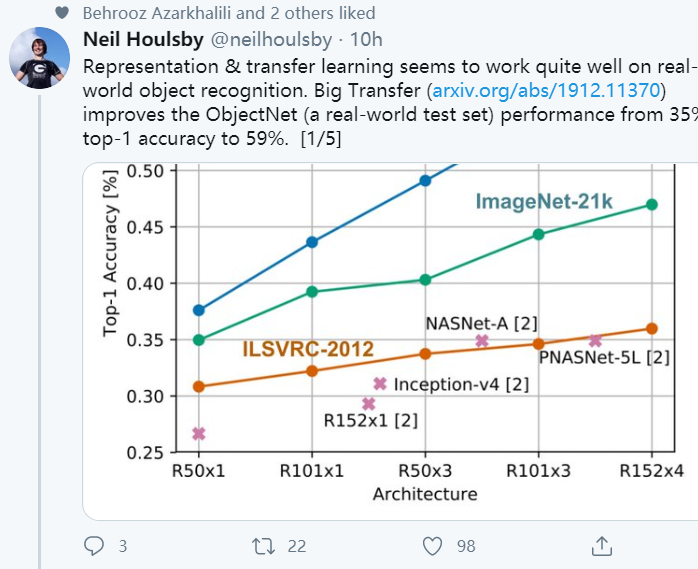The image size is (698, 569).
Task: Click the Behrooz Azarkhalili name in liked notice
Action: [157, 13]
